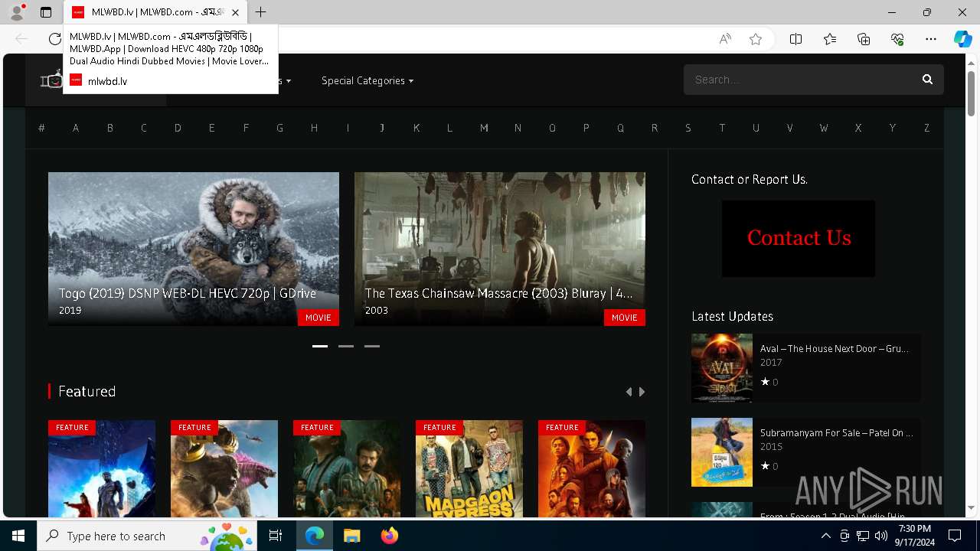
Task: Open the Godzilla Kong featured poster
Action: [224, 468]
